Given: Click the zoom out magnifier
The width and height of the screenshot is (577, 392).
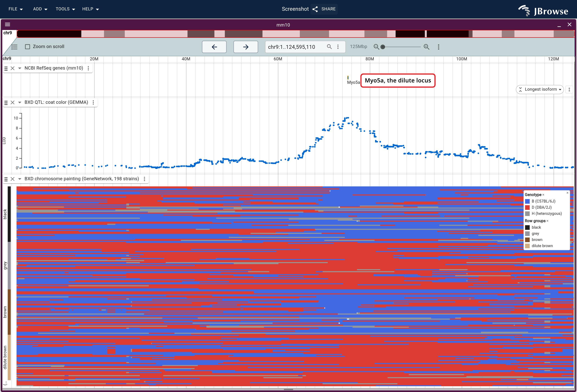Looking at the screenshot, I should tap(376, 47).
